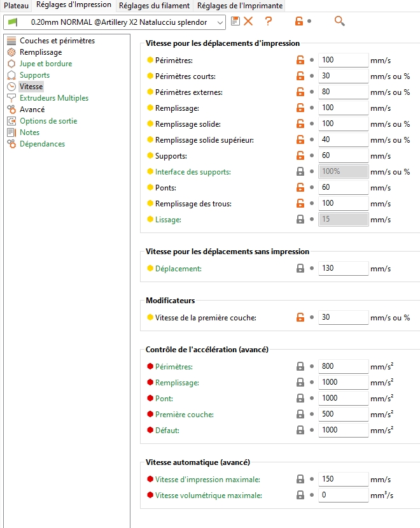This screenshot has height=528, width=420.
Task: Click the Interface des supports label
Action: click(193, 172)
